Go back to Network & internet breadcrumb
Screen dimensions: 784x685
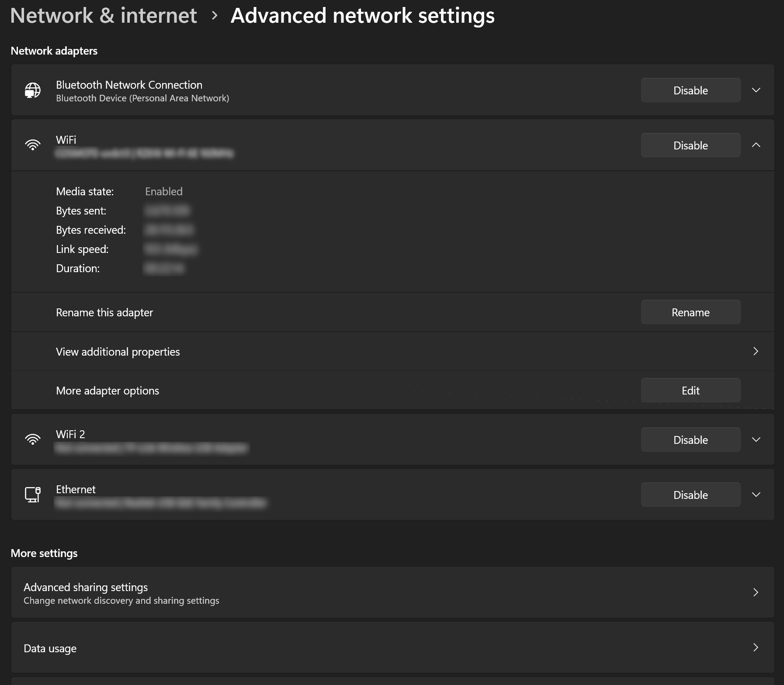pyautogui.click(x=104, y=16)
